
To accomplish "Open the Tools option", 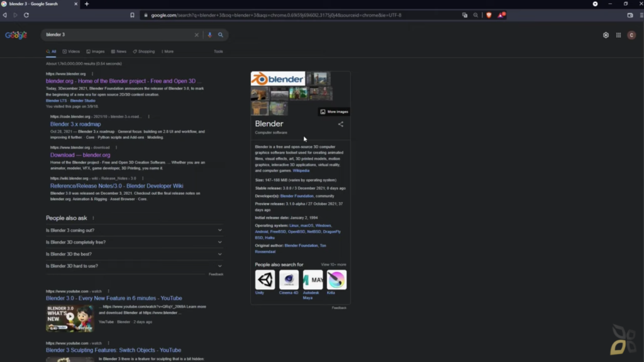I will (x=218, y=52).
